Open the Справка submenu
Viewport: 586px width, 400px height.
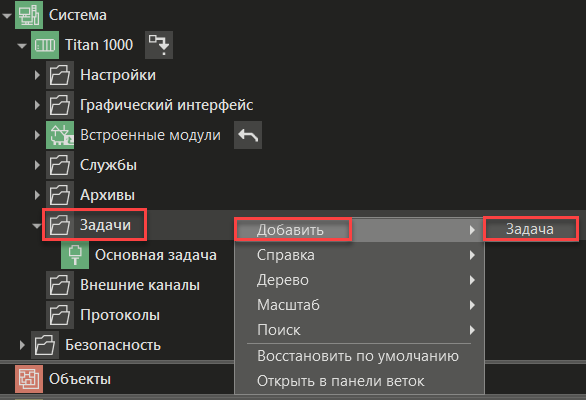pyautogui.click(x=359, y=255)
